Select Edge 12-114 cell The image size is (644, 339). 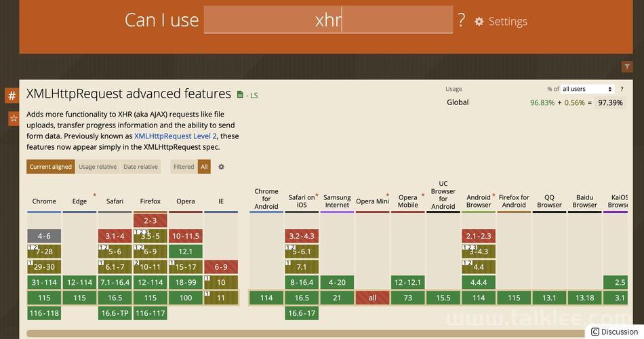[x=79, y=282]
